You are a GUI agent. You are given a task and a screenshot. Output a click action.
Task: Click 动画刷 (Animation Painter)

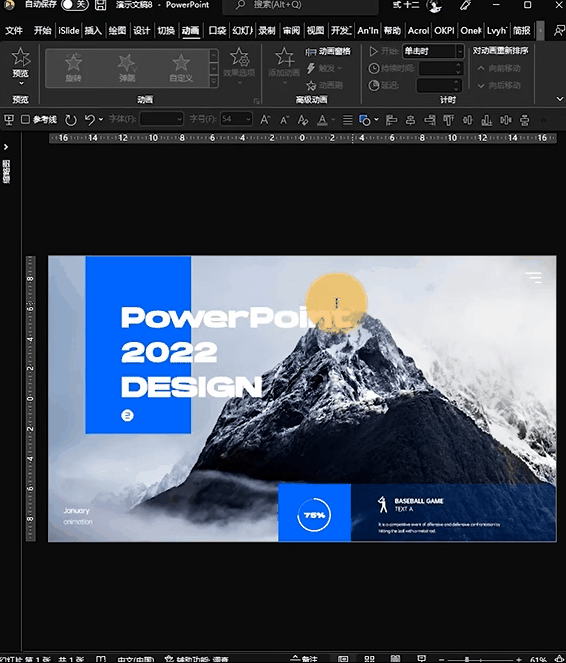(324, 85)
